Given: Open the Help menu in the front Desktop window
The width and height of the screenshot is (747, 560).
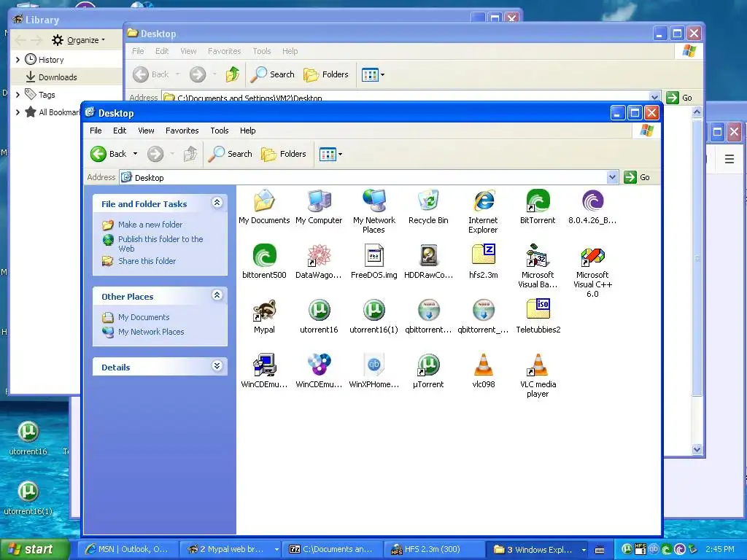Looking at the screenshot, I should (x=248, y=131).
